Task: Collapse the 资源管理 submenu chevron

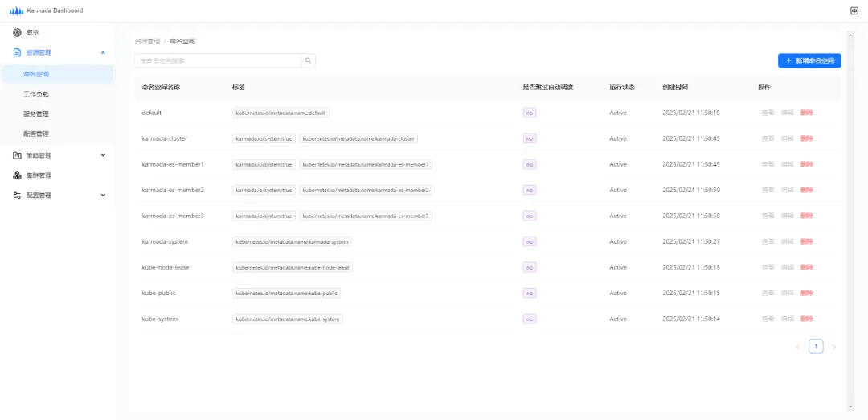Action: click(x=103, y=52)
